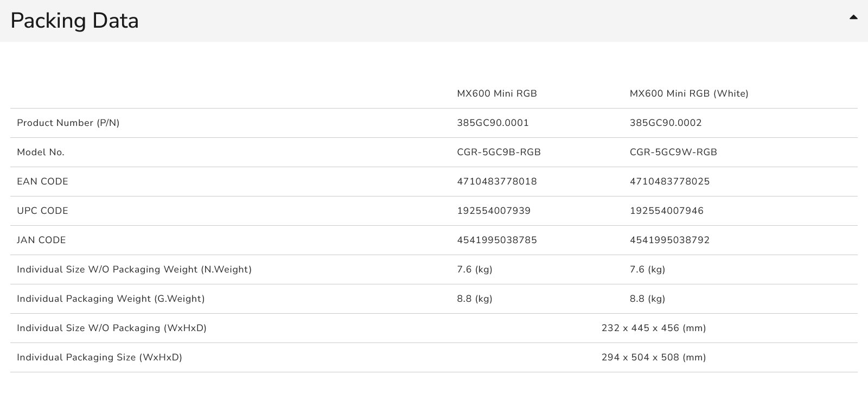
Task: Click the UPC CODE row label
Action: pos(42,211)
